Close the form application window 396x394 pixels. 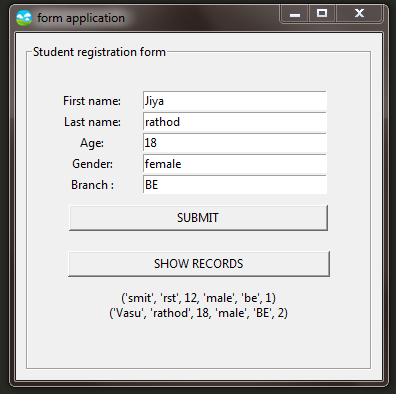[x=359, y=14]
